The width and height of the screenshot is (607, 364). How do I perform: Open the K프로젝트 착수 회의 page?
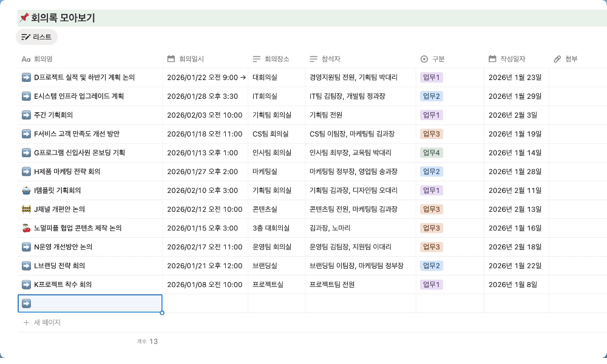tap(63, 285)
